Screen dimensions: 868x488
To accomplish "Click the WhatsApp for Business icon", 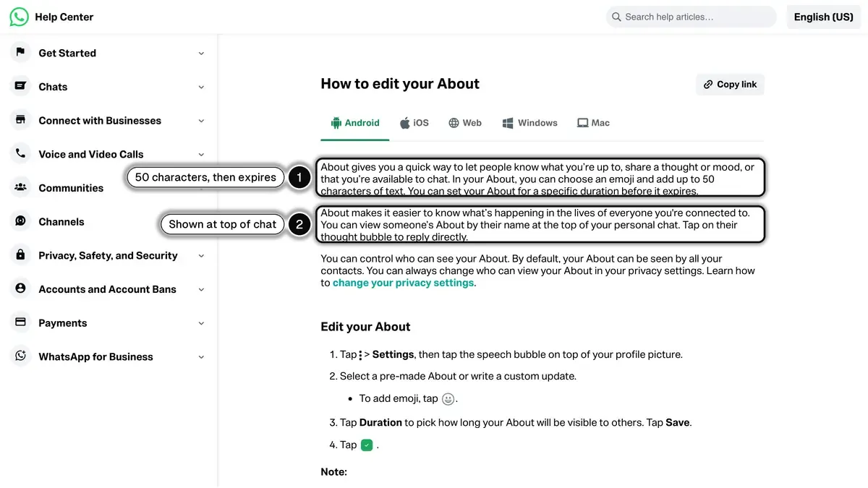I will pos(20,356).
